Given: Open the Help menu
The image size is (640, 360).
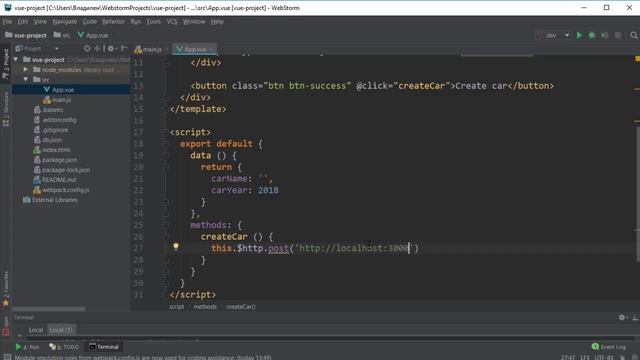Looking at the screenshot, I should [x=217, y=22].
